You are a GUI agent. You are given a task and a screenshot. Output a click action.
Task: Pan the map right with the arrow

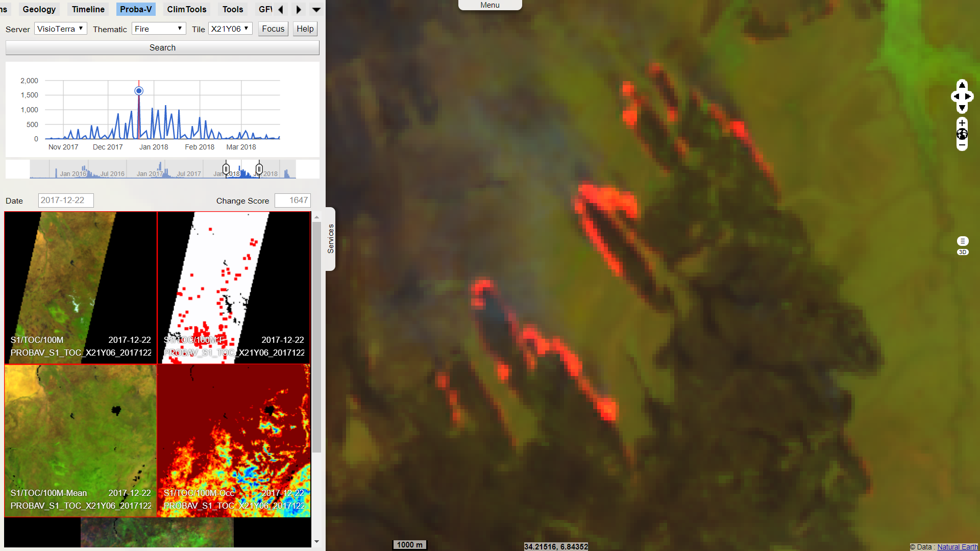click(968, 96)
